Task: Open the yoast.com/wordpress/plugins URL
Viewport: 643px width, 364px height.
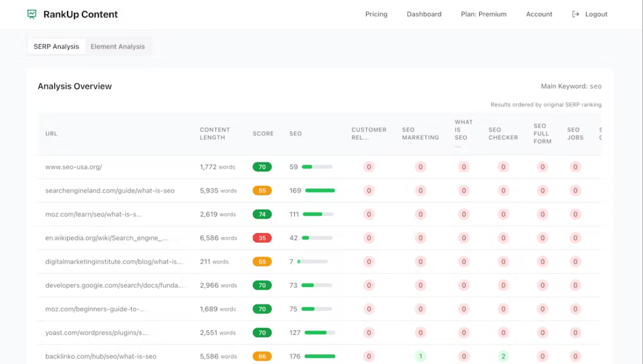Action: click(97, 333)
